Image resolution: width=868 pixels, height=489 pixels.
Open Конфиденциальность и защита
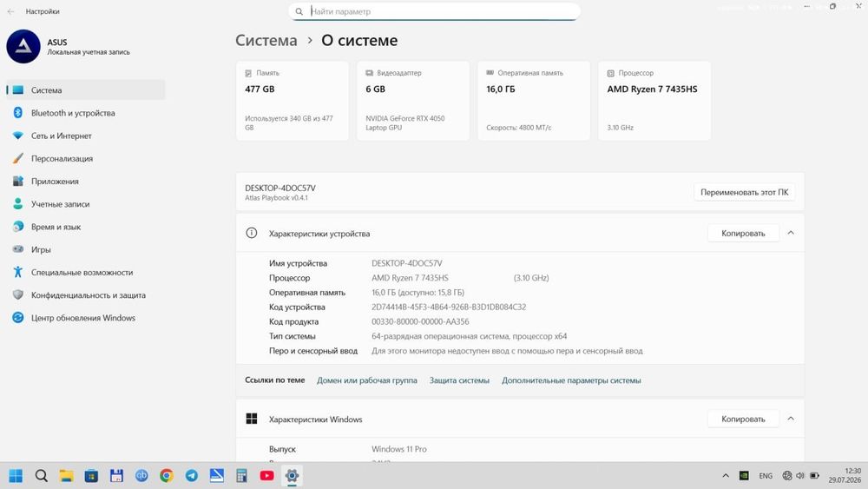(x=86, y=295)
